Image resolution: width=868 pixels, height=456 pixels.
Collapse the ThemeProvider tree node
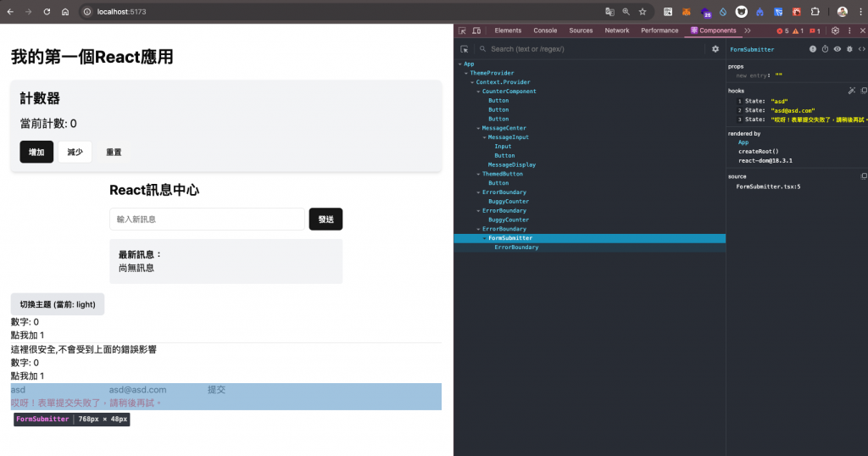pyautogui.click(x=466, y=73)
